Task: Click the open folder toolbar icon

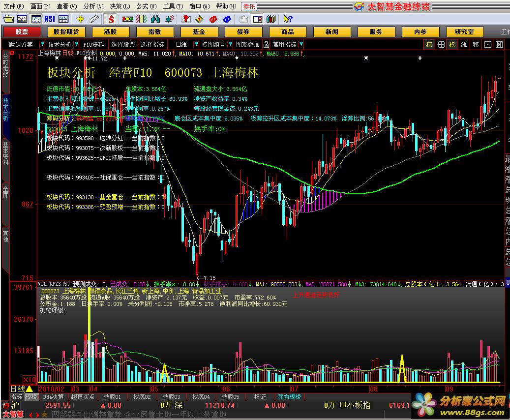Action: 8,19
